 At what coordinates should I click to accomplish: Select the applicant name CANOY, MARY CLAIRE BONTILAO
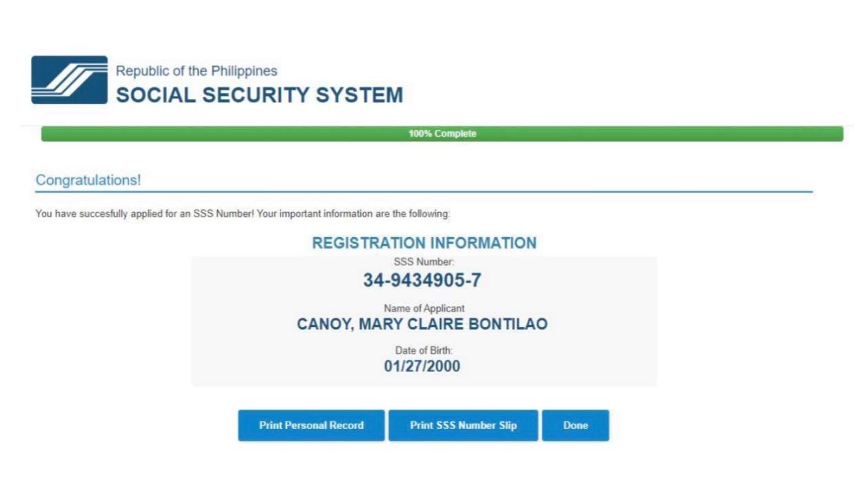422,324
